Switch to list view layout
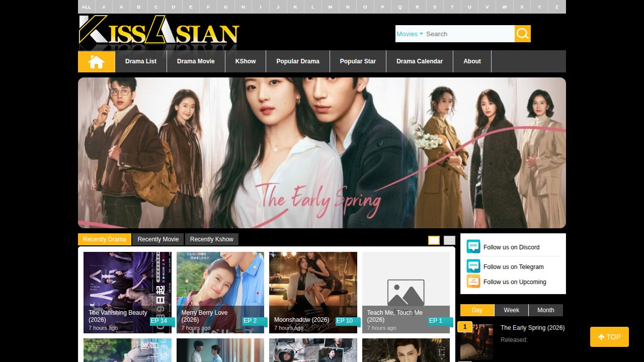644x362 pixels. point(449,240)
